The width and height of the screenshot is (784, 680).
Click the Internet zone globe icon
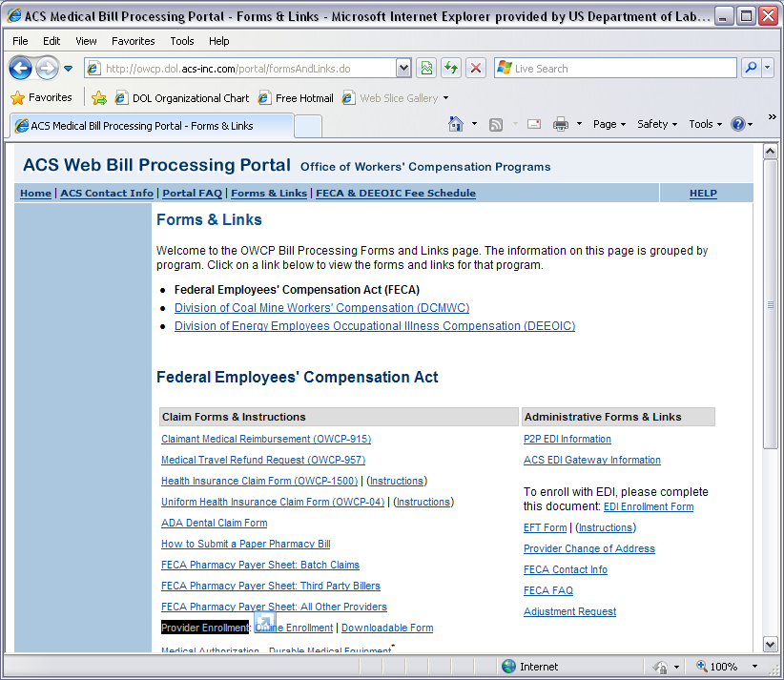click(508, 666)
